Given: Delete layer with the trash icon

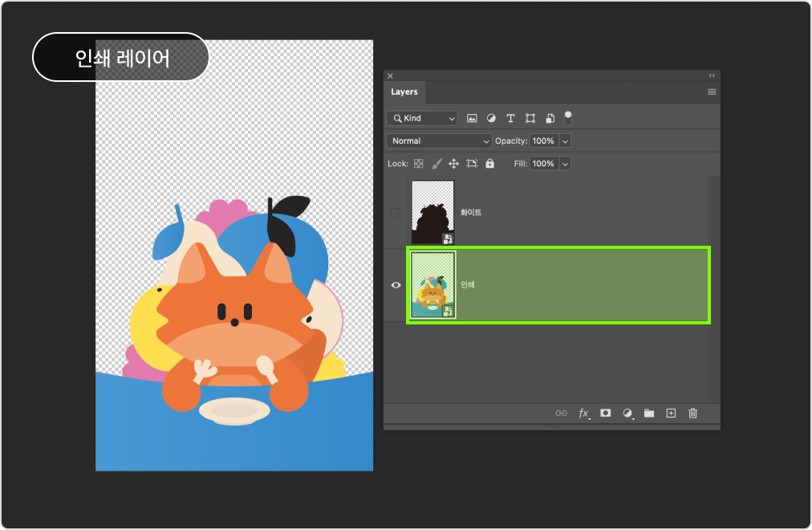Looking at the screenshot, I should click(693, 413).
